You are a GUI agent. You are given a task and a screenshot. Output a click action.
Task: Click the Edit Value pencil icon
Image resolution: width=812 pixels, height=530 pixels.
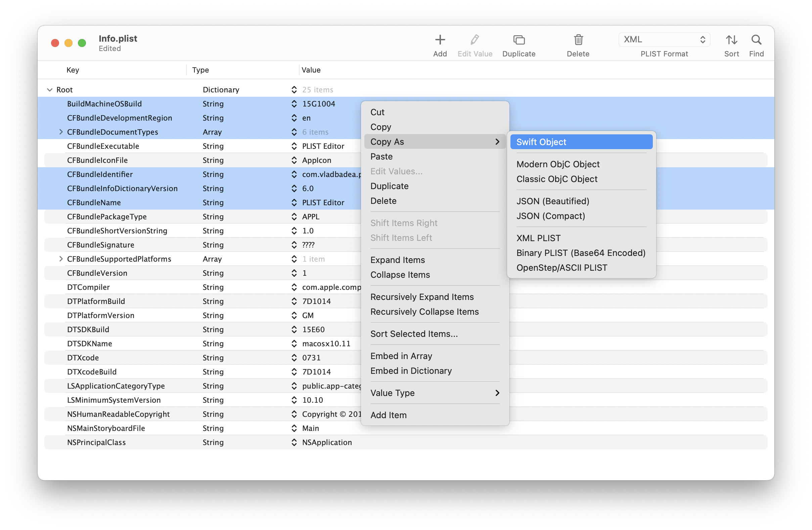click(x=475, y=40)
